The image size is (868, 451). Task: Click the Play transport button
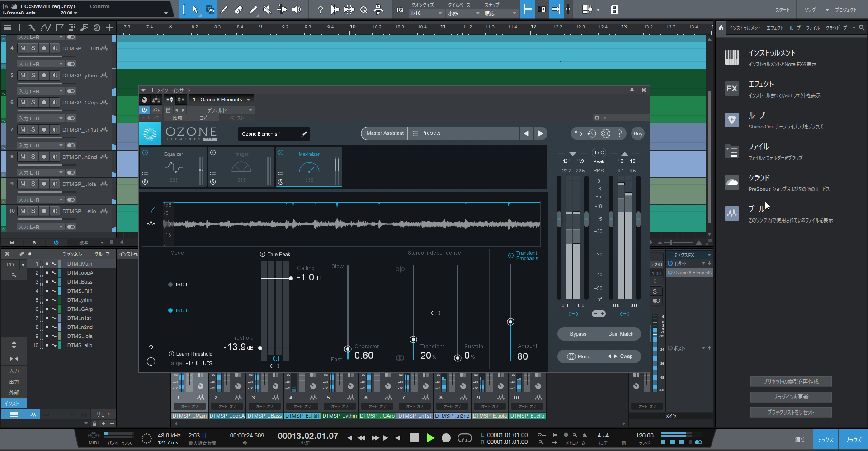[x=430, y=438]
